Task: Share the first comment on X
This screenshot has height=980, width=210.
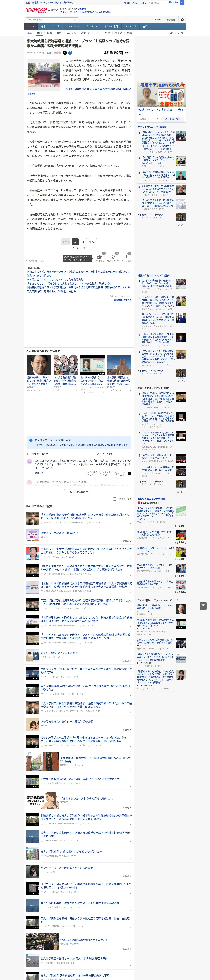Action: coord(130,473)
